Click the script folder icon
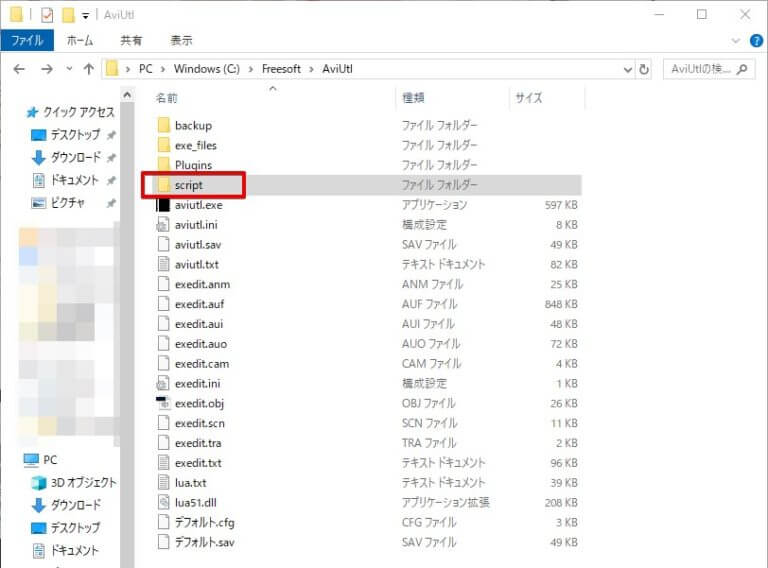Image resolution: width=768 pixels, height=568 pixels. pos(163,185)
